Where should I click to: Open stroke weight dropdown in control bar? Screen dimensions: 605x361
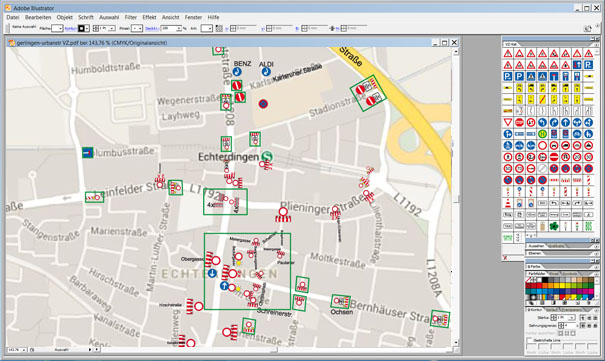[112, 28]
